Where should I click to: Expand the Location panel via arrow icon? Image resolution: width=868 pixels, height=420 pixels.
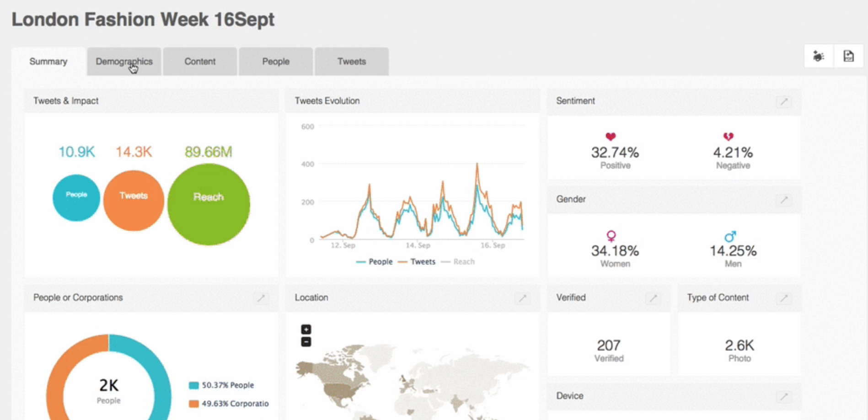point(522,298)
